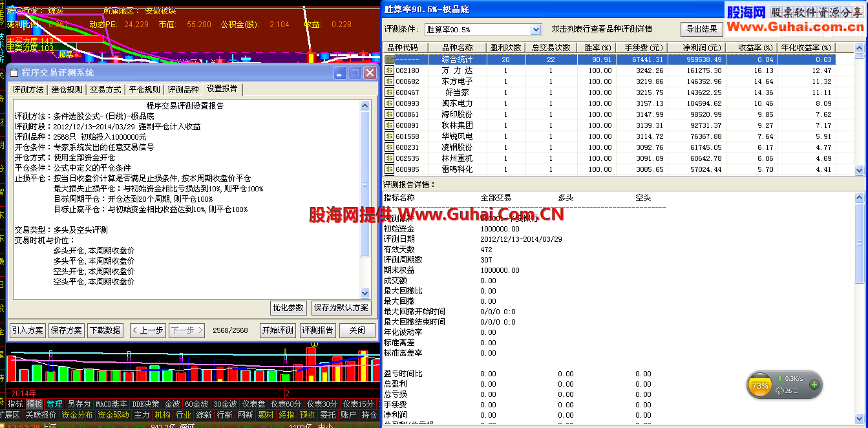The image size is (868, 428).
Task: Click the settings report scrollbar down arrow
Action: (x=366, y=294)
